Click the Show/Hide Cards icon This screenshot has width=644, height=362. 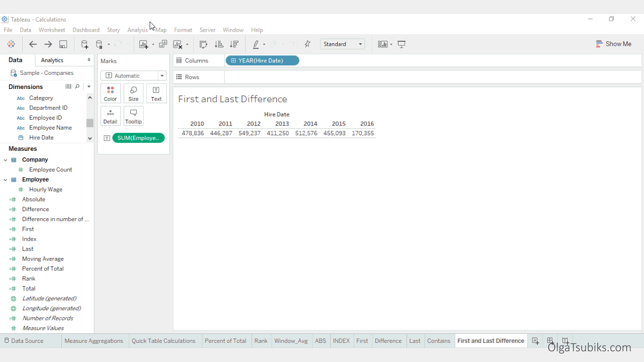(x=383, y=44)
